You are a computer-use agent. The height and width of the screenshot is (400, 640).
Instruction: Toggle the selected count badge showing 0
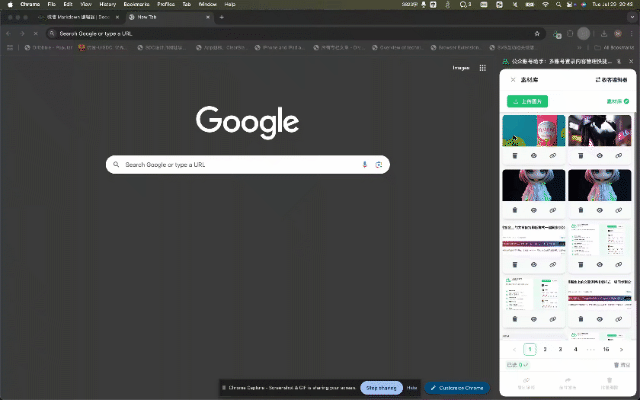pos(518,365)
